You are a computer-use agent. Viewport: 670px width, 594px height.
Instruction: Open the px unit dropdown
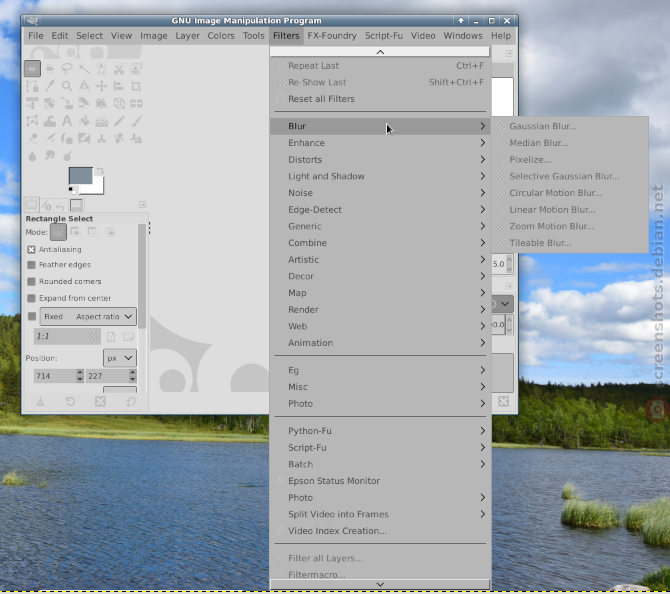(x=120, y=358)
